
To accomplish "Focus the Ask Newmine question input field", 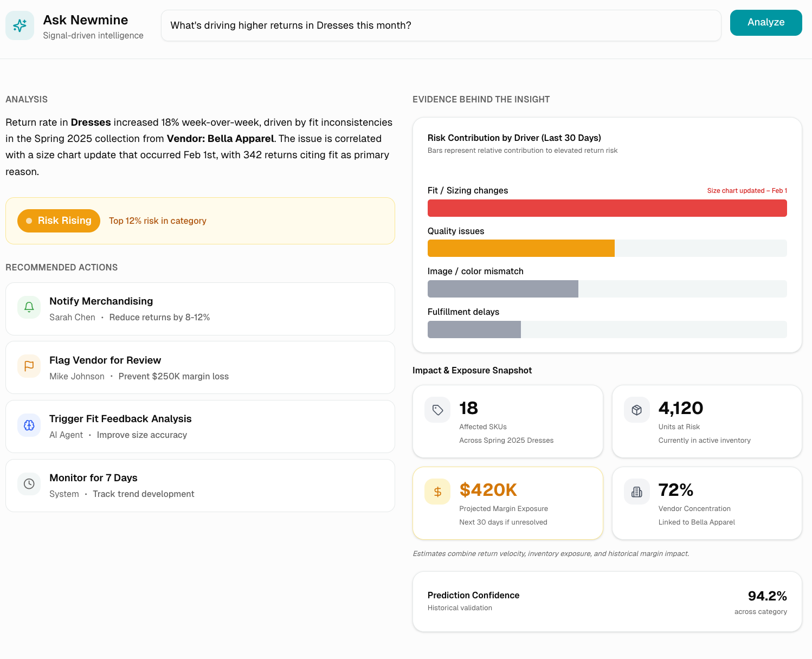I will 441,25.
